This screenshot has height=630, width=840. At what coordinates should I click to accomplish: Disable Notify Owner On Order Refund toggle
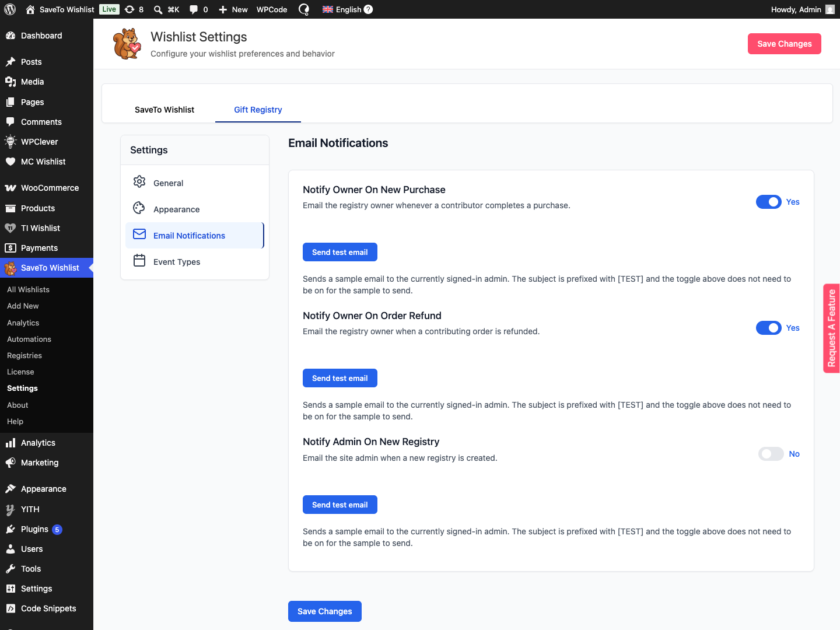click(769, 328)
